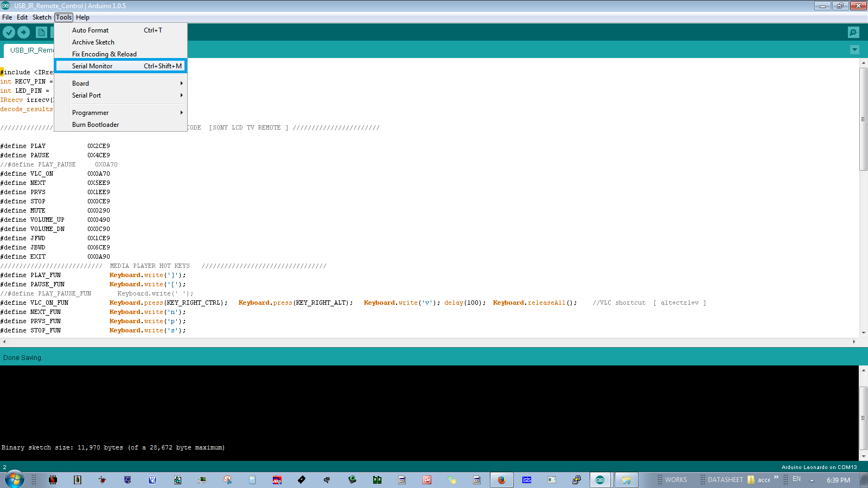Open the snipping scissors taskbar icon
Viewport: 868px width, 488px height.
pos(227,480)
